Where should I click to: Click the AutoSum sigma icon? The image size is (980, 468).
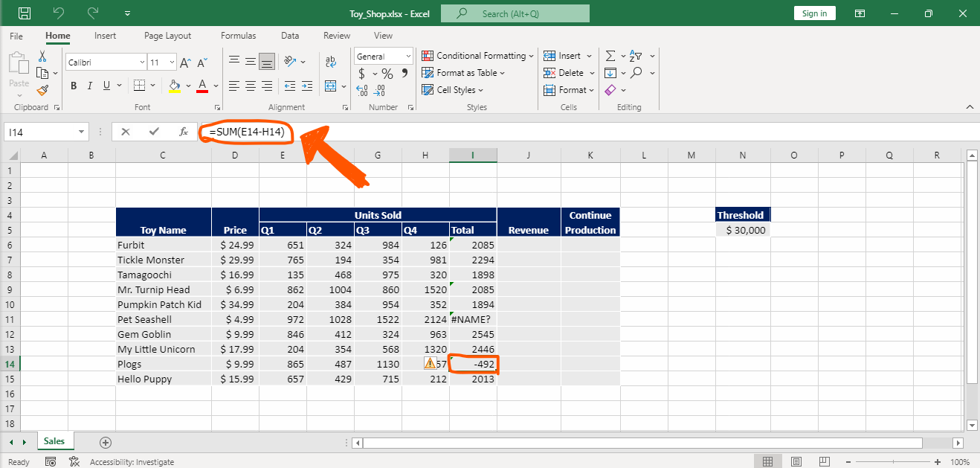tap(610, 56)
